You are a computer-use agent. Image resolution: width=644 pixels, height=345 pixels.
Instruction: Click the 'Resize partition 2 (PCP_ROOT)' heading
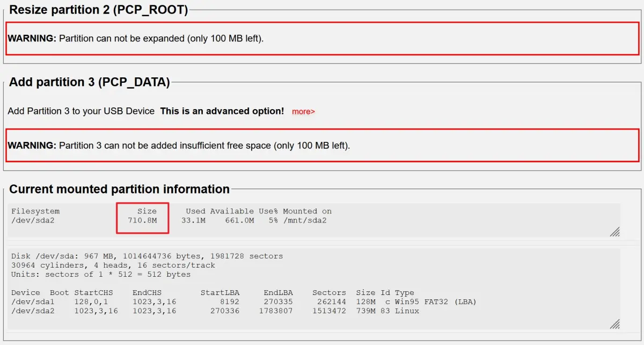tap(99, 10)
